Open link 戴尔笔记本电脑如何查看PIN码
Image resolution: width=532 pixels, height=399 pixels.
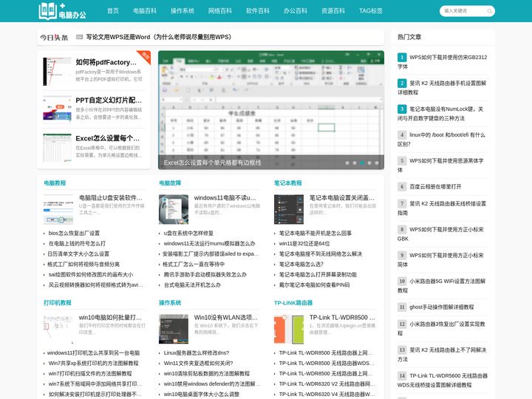click(x=314, y=285)
